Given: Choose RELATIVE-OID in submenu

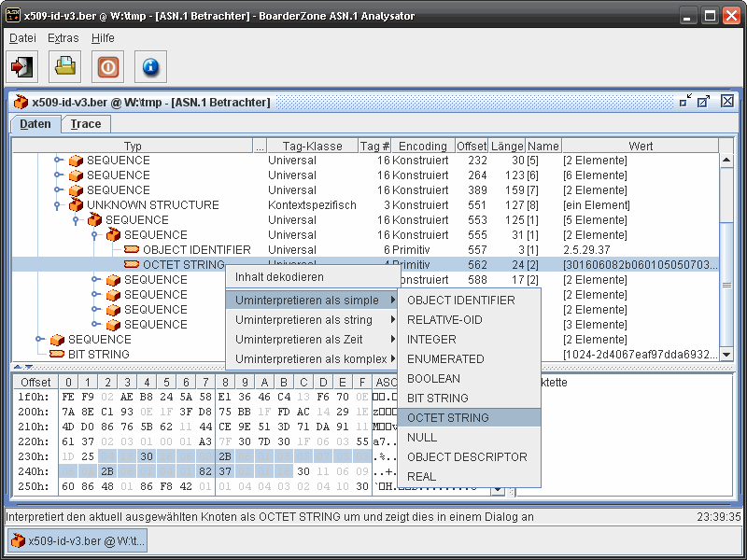Looking at the screenshot, I should pyautogui.click(x=469, y=319).
